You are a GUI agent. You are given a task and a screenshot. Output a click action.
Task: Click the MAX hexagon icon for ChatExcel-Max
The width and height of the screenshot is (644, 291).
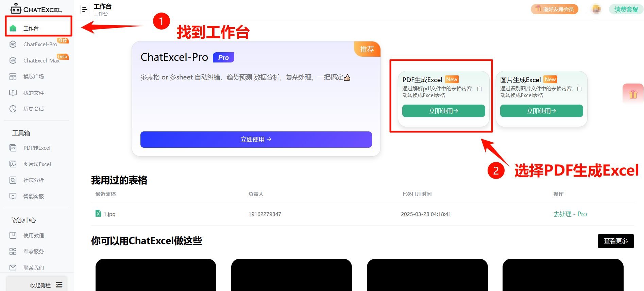pyautogui.click(x=13, y=60)
